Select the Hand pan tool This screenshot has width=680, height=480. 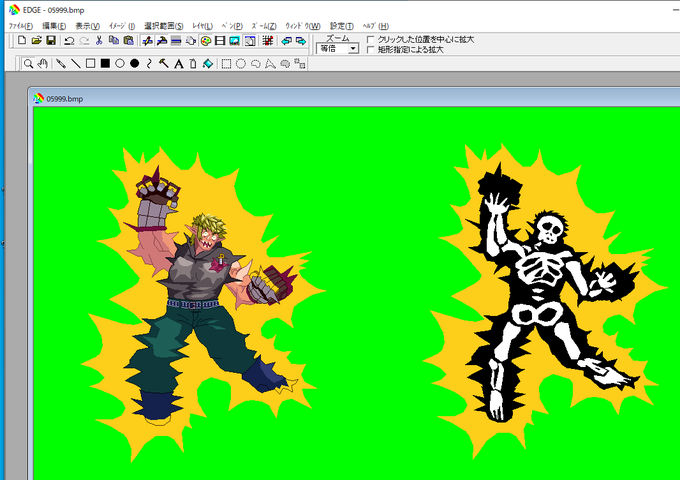(x=42, y=64)
